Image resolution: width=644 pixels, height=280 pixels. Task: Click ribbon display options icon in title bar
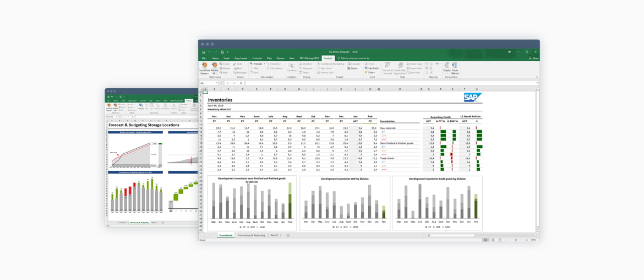tap(509, 52)
